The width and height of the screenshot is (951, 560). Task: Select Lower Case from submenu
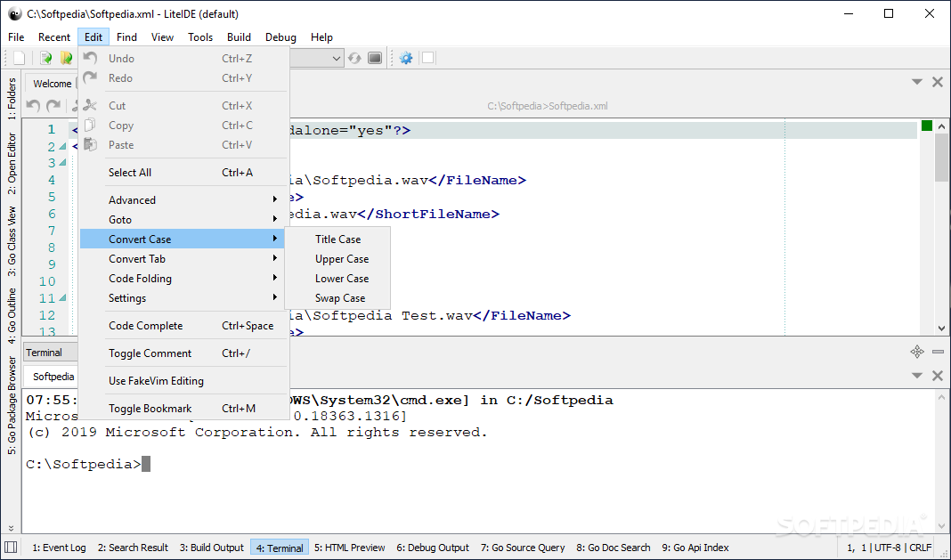pyautogui.click(x=337, y=279)
